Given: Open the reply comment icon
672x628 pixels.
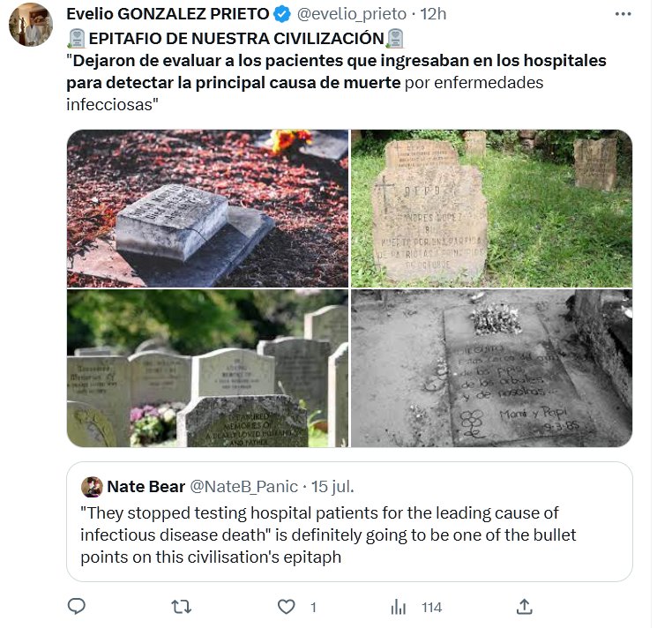Looking at the screenshot, I should pos(77,607).
